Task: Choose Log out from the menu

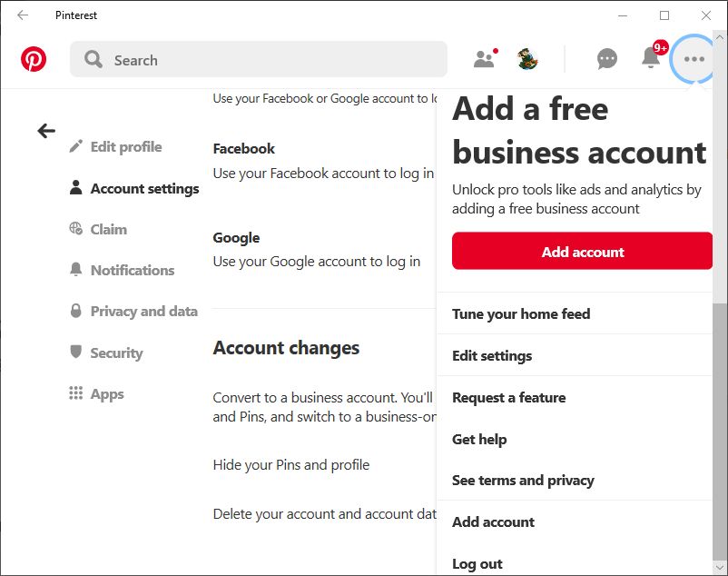Action: (x=477, y=563)
